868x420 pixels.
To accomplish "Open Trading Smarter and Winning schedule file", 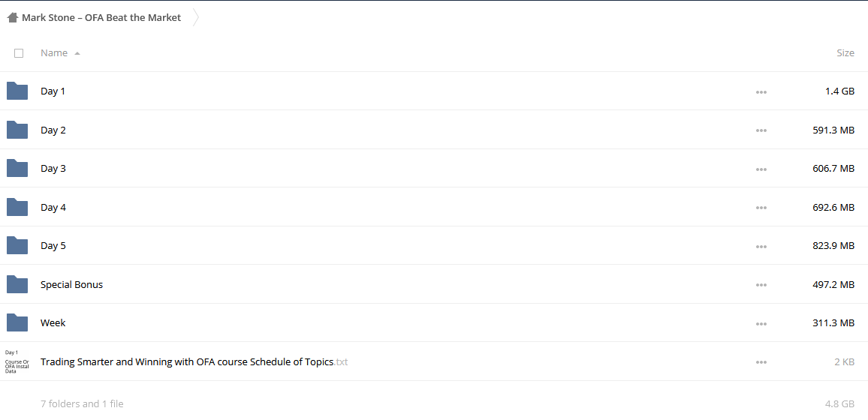I will [x=194, y=362].
